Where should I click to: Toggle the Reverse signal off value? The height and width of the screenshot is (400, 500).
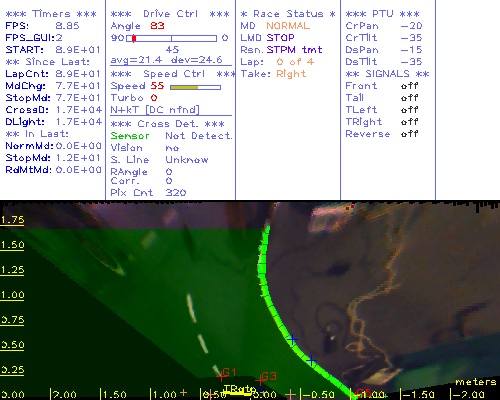[x=409, y=134]
